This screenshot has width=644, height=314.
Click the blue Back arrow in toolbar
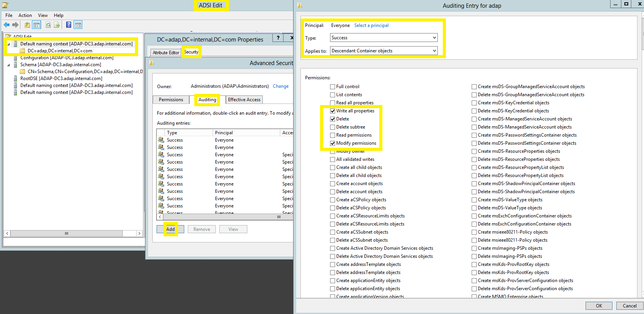click(7, 25)
